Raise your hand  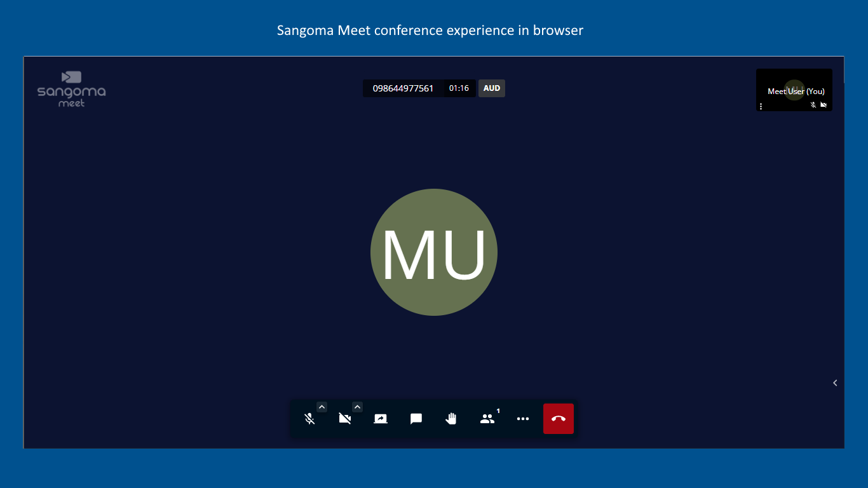point(452,419)
